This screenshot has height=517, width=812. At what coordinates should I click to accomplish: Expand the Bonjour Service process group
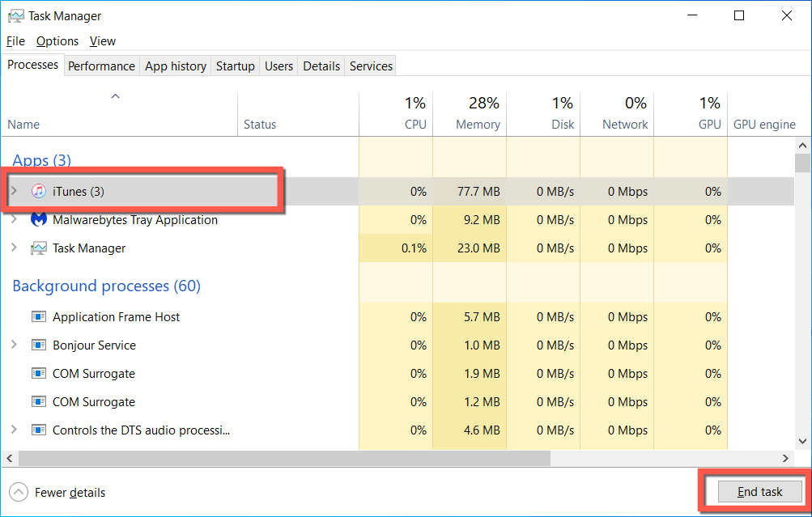14,345
